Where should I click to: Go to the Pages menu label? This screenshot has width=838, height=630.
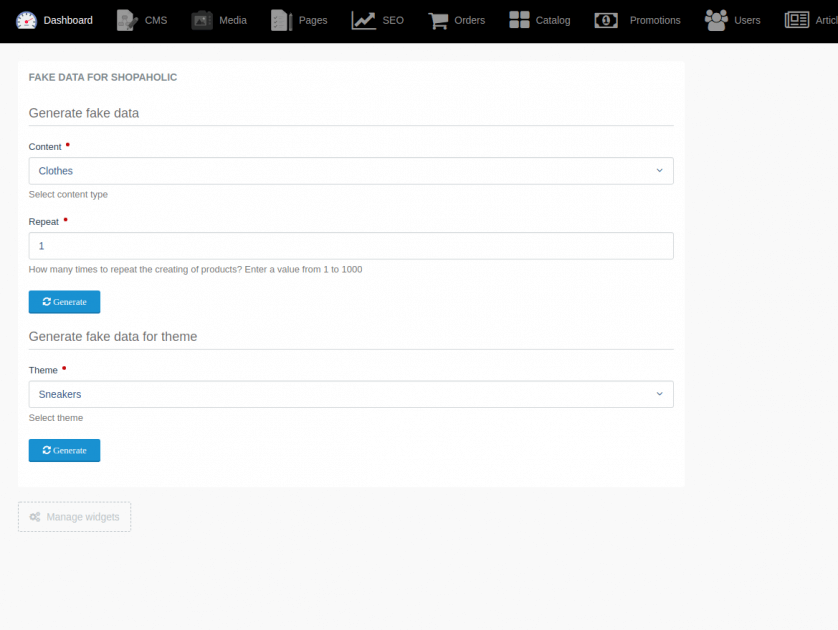click(x=313, y=20)
